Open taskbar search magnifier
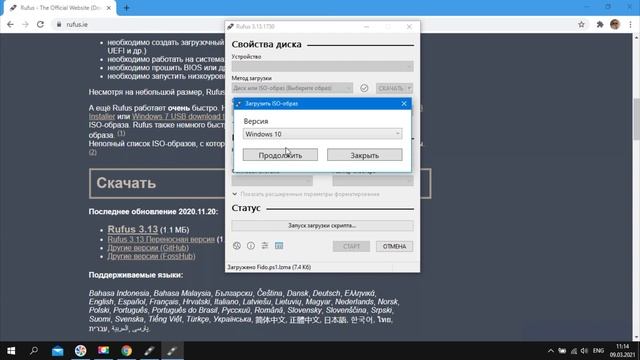 tap(34, 351)
